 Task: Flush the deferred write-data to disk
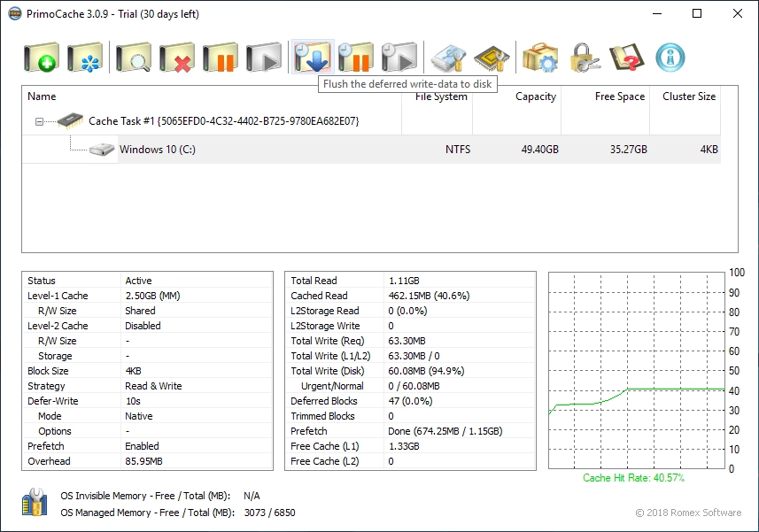point(313,57)
